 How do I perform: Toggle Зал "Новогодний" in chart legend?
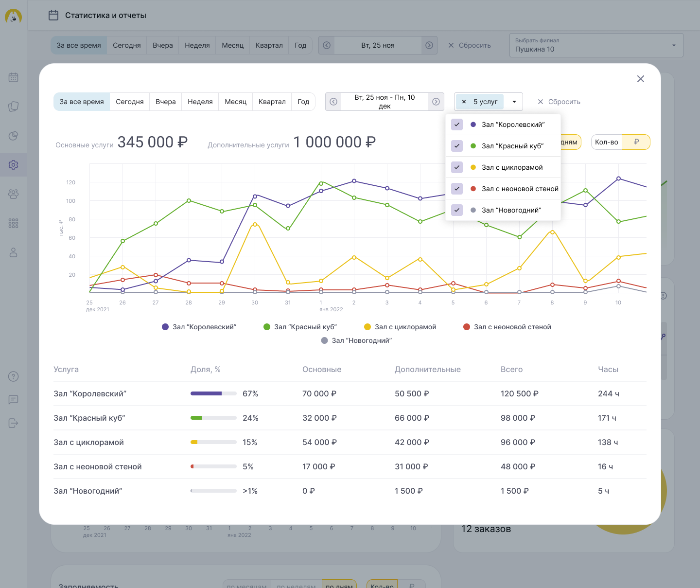click(x=356, y=340)
